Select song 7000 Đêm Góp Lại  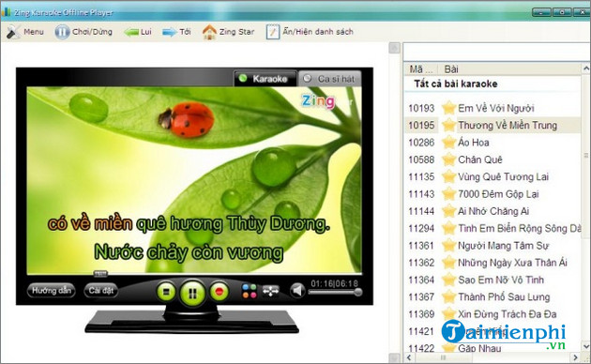(492, 194)
